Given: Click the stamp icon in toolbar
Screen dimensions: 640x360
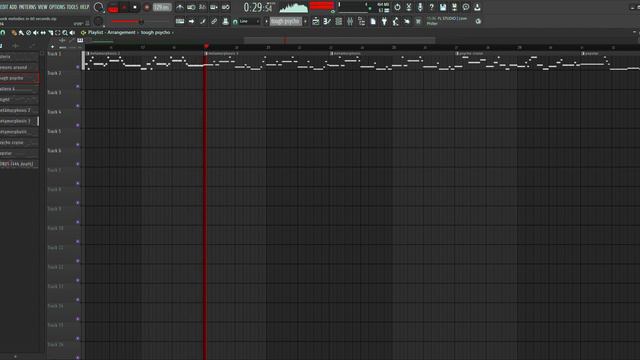Looking at the screenshot, I should point(225,21).
